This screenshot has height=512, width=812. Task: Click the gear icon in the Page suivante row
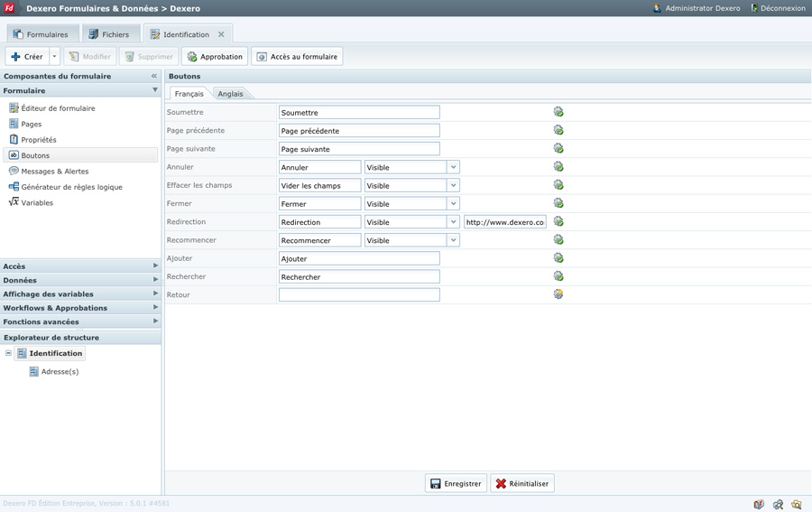pos(558,148)
